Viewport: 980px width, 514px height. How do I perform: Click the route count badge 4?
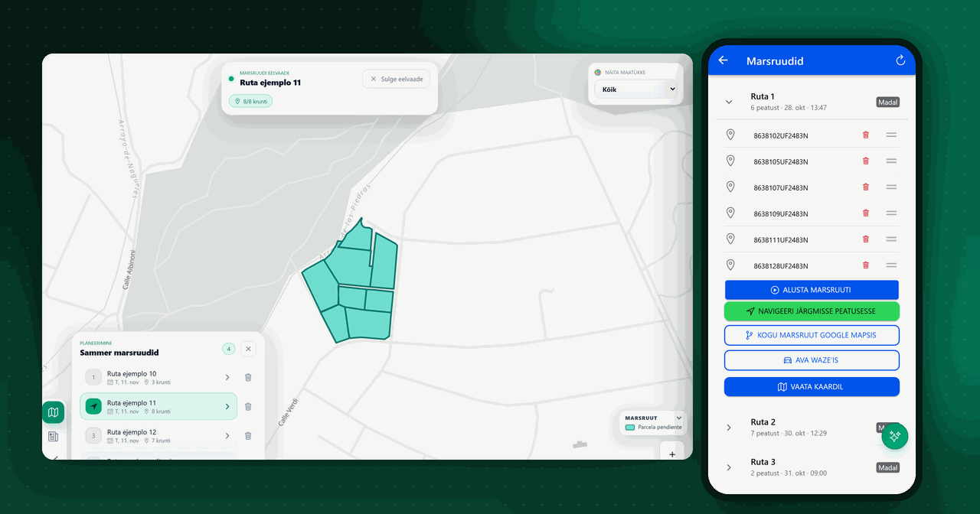tap(228, 349)
